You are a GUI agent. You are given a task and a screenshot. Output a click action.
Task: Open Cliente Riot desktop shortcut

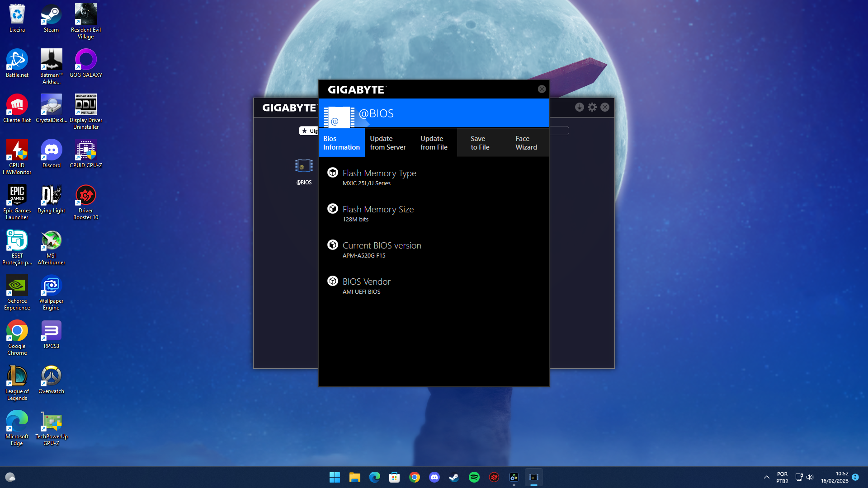point(17,108)
